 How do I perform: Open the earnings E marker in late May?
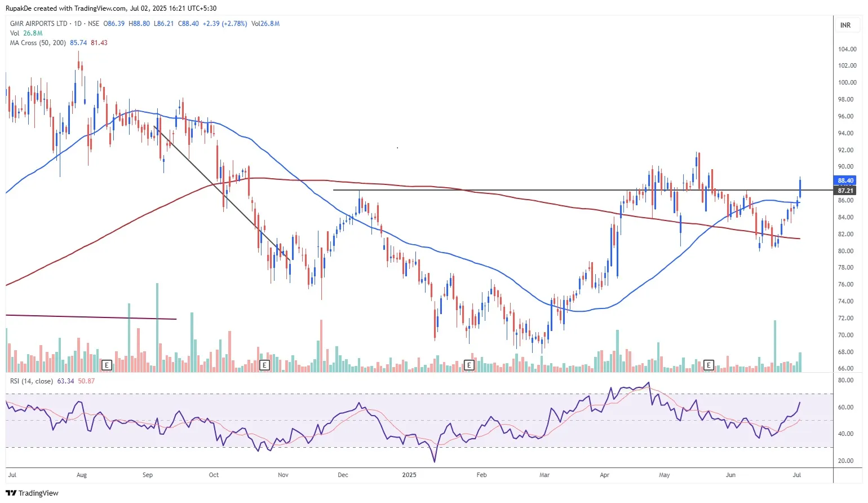pyautogui.click(x=708, y=365)
